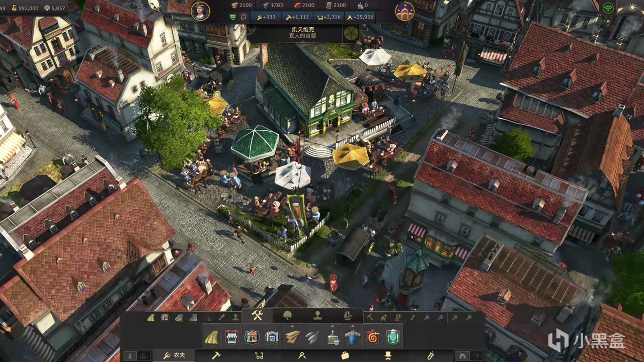644x362 pixels.
Task: Click the bricks resource icon showing 2100
Action: pyautogui.click(x=296, y=5)
